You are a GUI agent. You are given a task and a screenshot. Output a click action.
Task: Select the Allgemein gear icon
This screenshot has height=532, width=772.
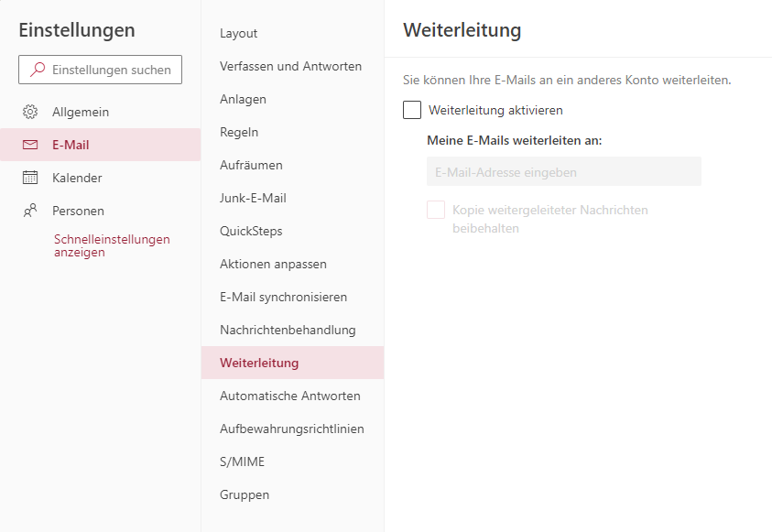tap(30, 112)
